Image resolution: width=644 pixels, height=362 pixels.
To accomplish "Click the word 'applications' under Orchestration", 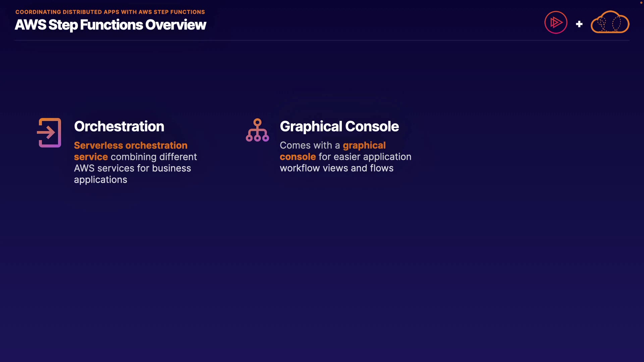I will click(100, 180).
